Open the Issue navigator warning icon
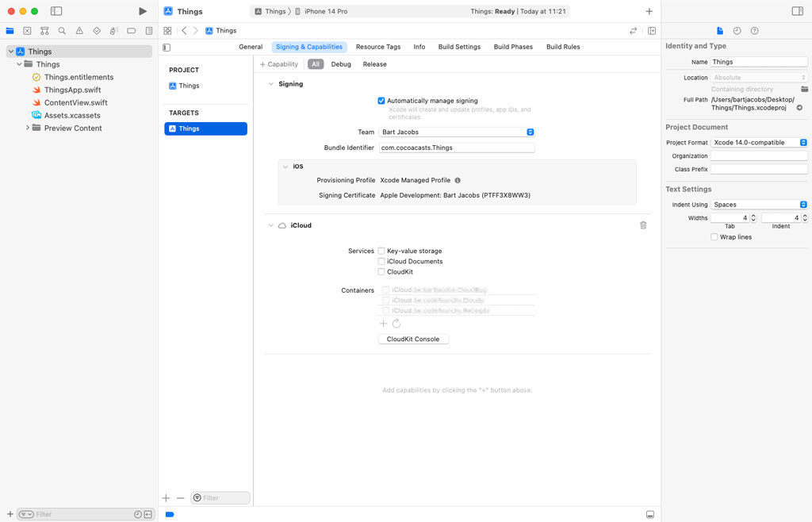 point(79,31)
